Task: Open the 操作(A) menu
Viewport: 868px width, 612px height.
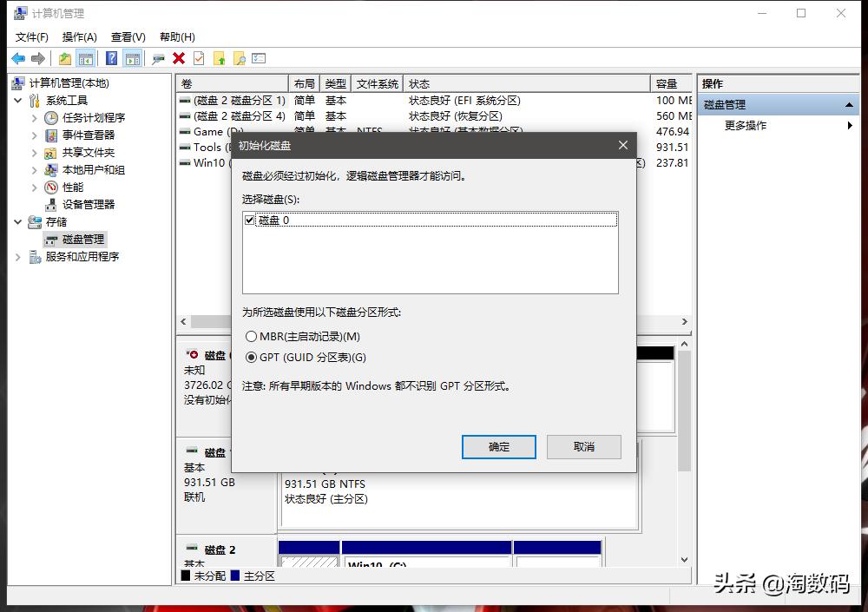Action: pos(80,36)
